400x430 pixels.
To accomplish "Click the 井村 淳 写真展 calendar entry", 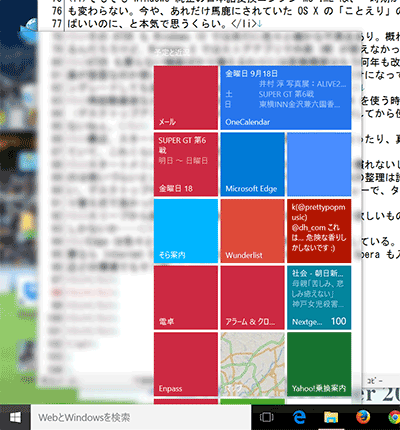I will [x=302, y=84].
